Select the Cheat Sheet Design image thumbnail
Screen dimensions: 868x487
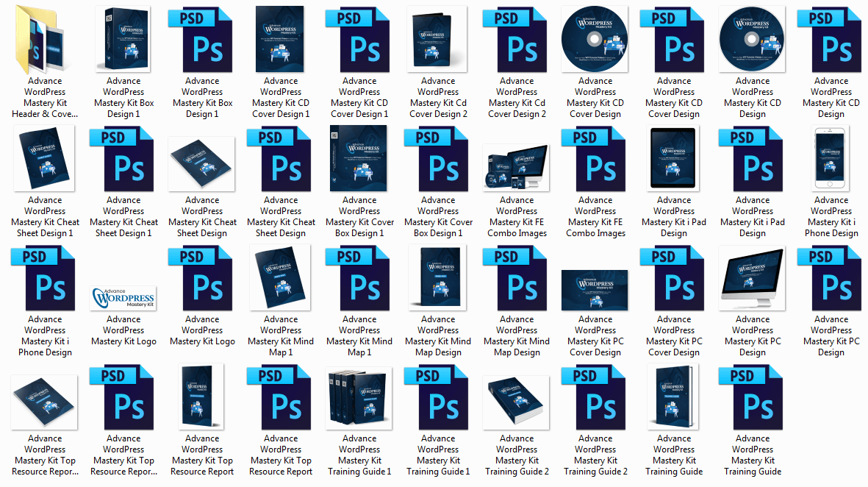coord(201,164)
